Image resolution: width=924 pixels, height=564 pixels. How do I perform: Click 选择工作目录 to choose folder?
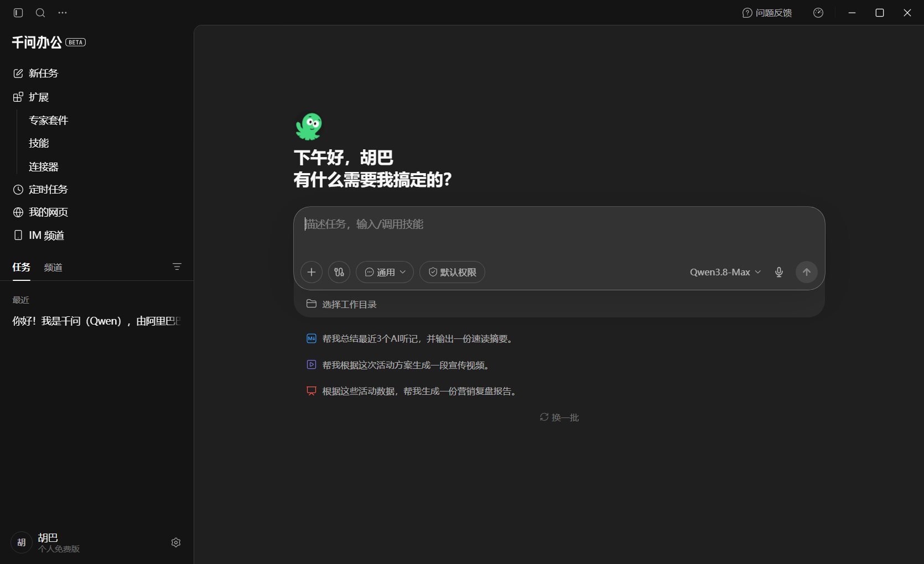(350, 305)
